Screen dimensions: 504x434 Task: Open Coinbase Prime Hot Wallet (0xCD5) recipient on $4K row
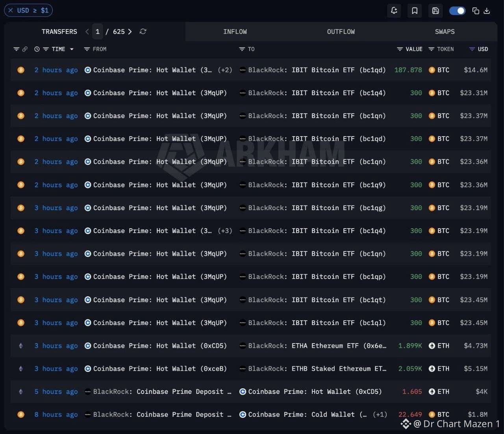(315, 392)
